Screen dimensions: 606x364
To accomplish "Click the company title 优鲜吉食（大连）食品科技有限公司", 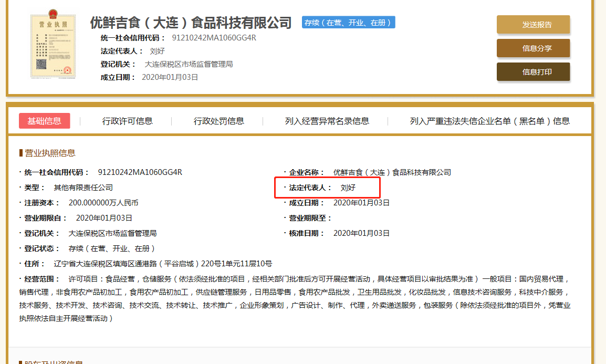I will (191, 23).
